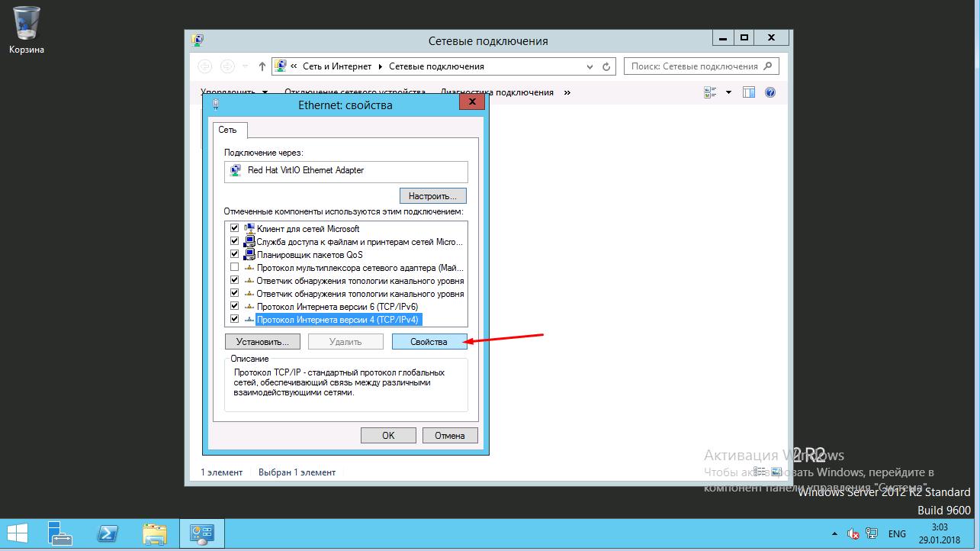Open recent locations dropdown next to forward arrow

point(246,66)
